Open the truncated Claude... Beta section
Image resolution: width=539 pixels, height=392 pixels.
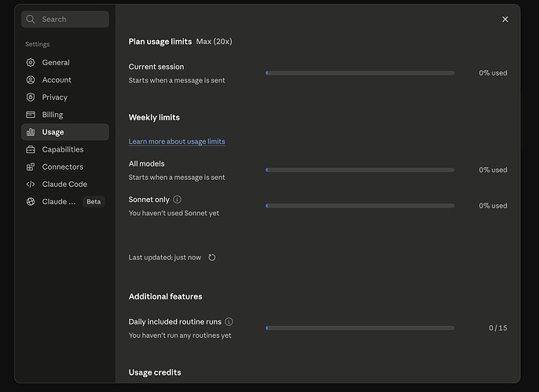point(65,202)
